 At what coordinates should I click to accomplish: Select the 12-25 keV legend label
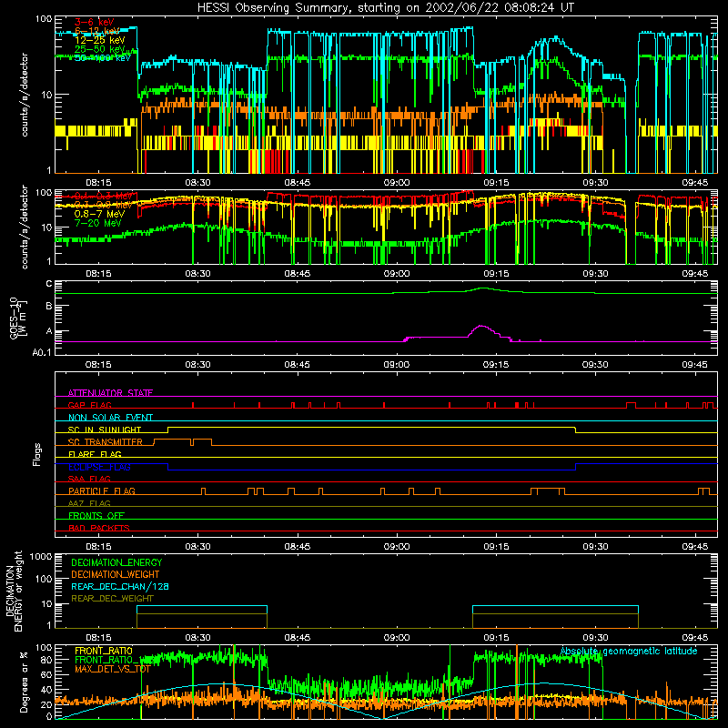[x=100, y=40]
